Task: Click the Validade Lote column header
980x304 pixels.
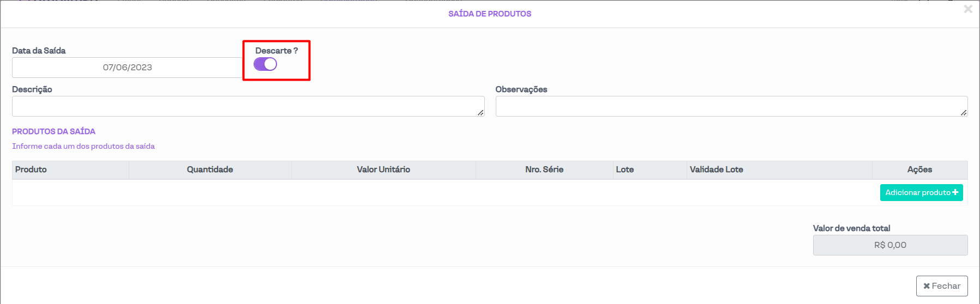Action: coord(716,169)
